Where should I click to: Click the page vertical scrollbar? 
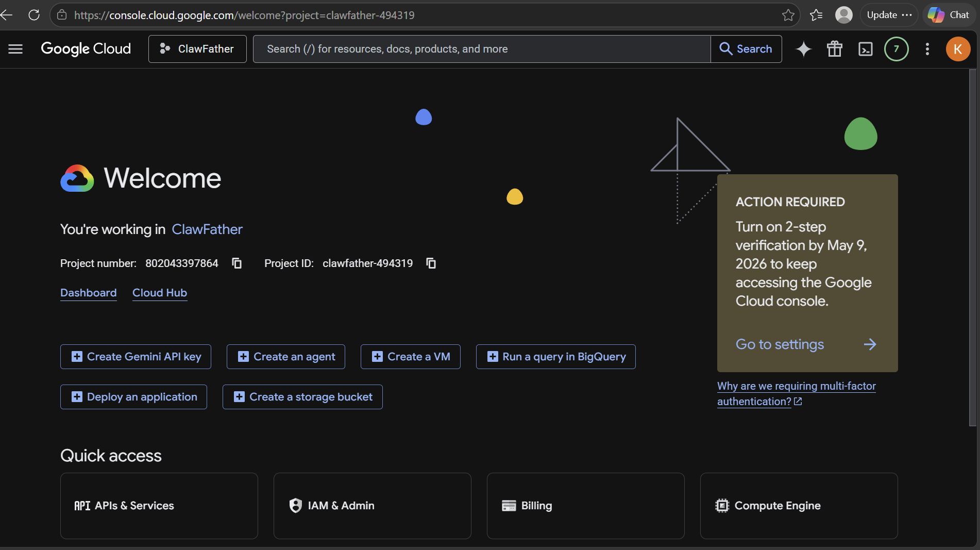point(973,247)
